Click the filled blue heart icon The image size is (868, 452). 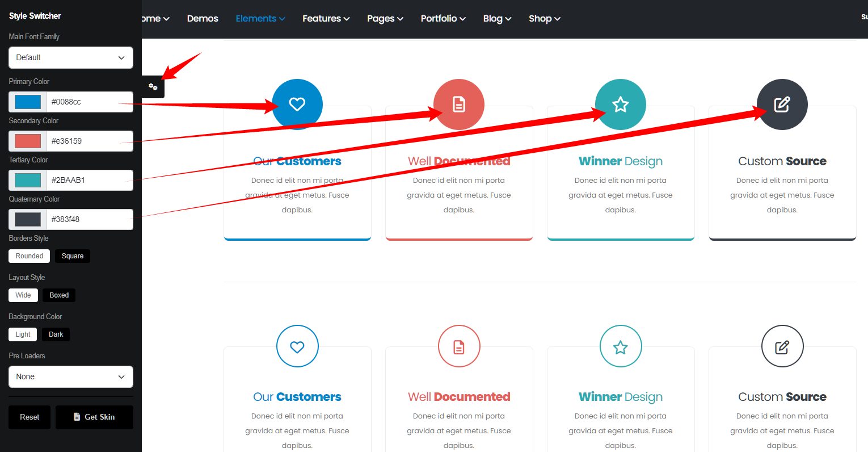[297, 104]
